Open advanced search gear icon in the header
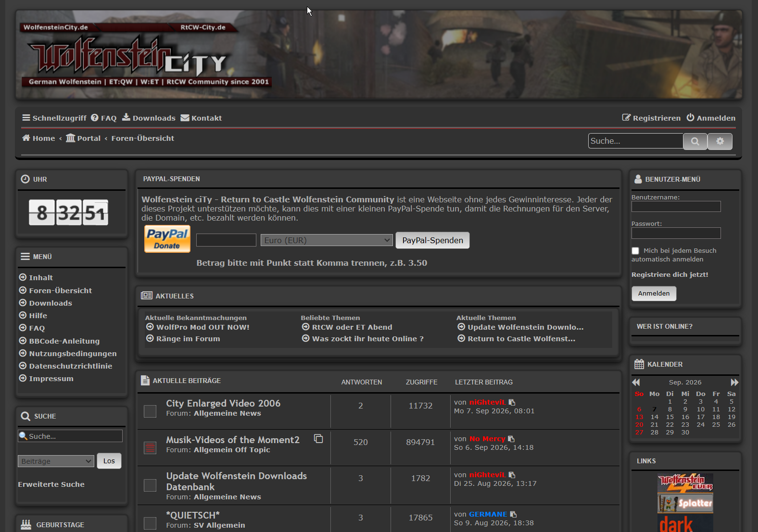Viewport: 758px width, 532px height. [720, 141]
